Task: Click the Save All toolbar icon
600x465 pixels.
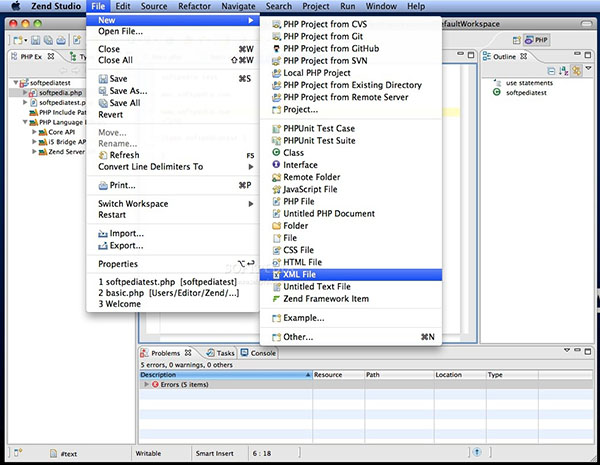Action: 48,40
